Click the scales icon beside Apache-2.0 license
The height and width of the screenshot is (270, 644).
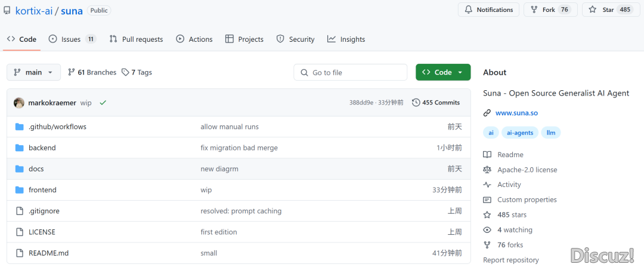[487, 170]
